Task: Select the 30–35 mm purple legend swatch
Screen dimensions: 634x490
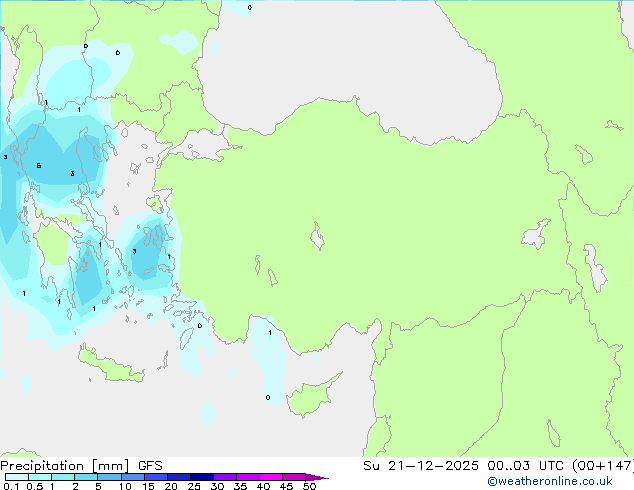Action: pyautogui.click(x=225, y=477)
